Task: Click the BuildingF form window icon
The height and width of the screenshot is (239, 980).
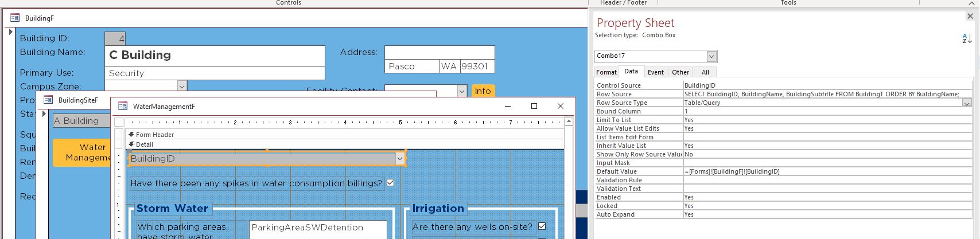Action: [15, 18]
